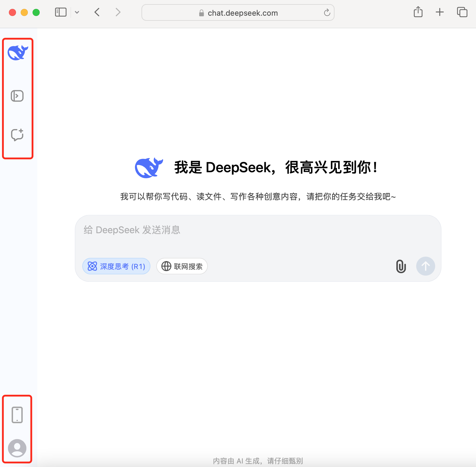
Task: Reload the page with refresh icon
Action: [x=327, y=12]
